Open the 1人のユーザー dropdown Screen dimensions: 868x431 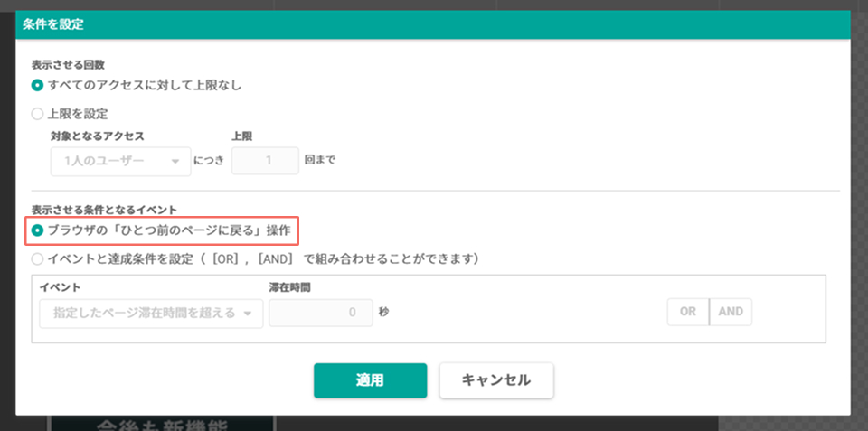click(120, 161)
